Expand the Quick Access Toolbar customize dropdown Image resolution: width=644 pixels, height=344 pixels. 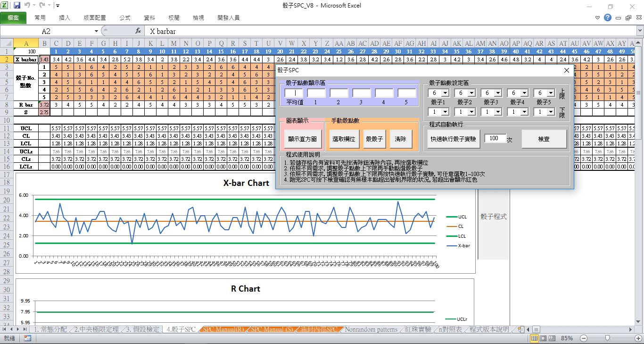[58, 4]
